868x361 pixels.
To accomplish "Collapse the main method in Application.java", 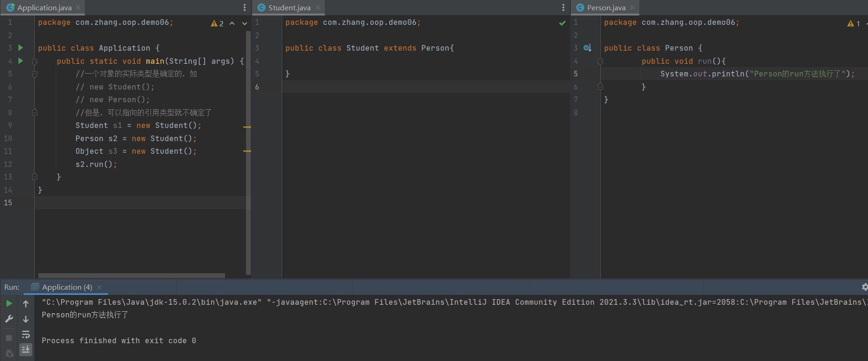I will pos(34,61).
